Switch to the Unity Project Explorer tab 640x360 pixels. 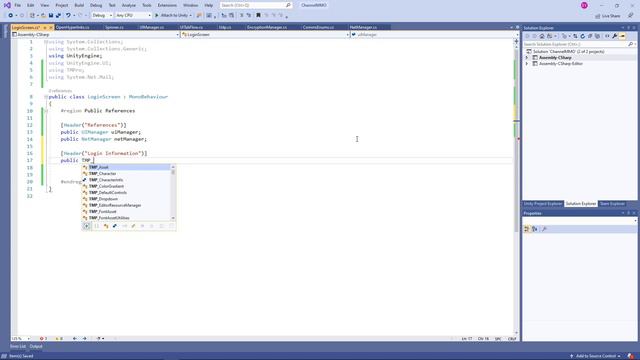(x=543, y=204)
